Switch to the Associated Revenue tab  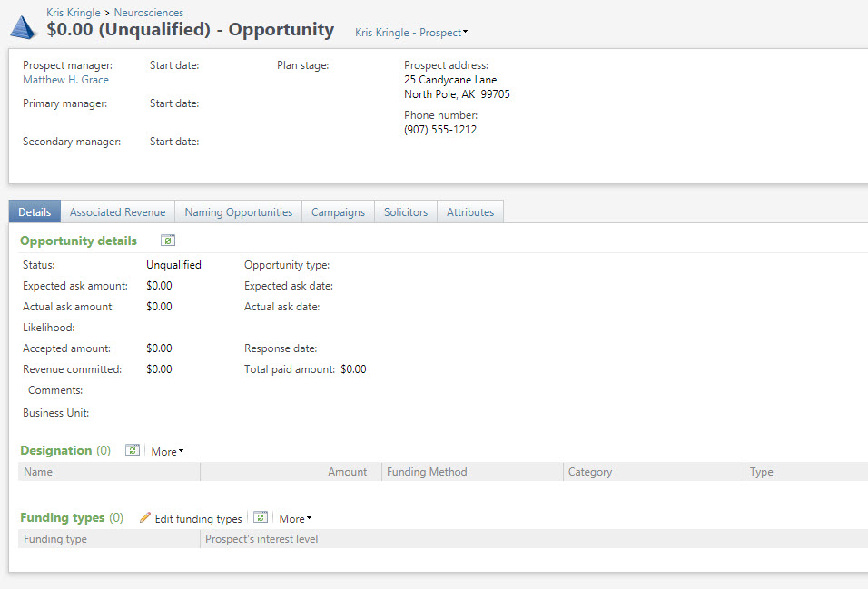[x=117, y=212]
